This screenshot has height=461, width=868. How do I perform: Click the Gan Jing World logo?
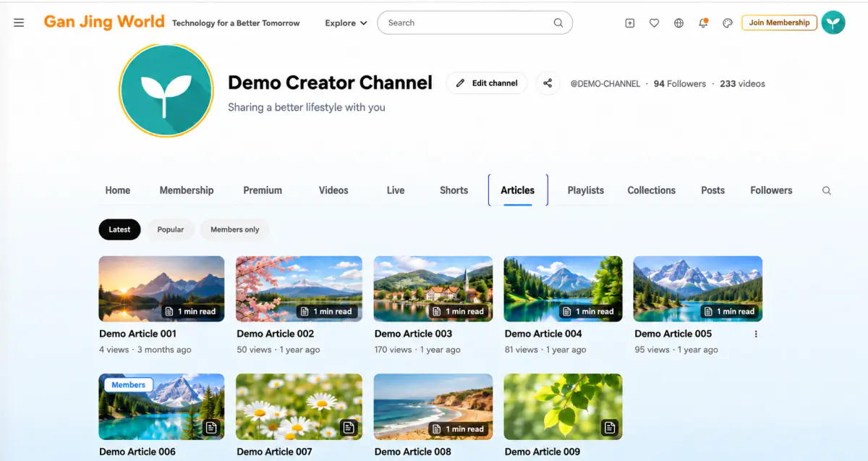pos(104,22)
